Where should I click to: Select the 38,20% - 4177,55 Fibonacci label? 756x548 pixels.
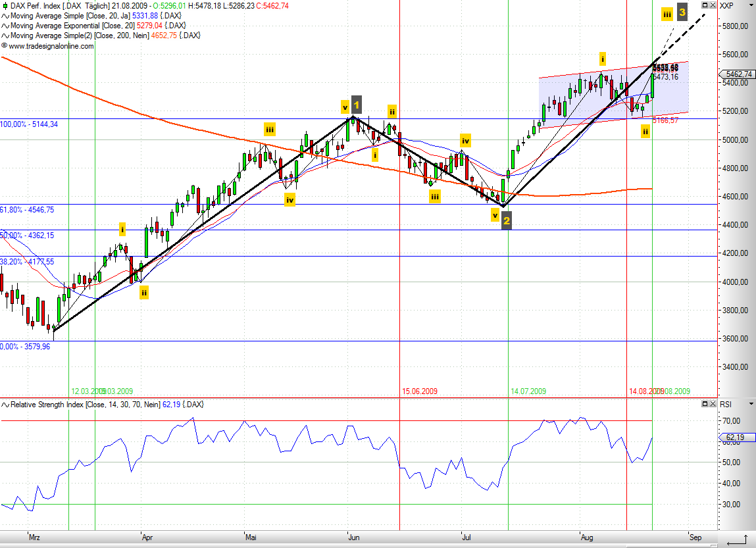coord(27,262)
